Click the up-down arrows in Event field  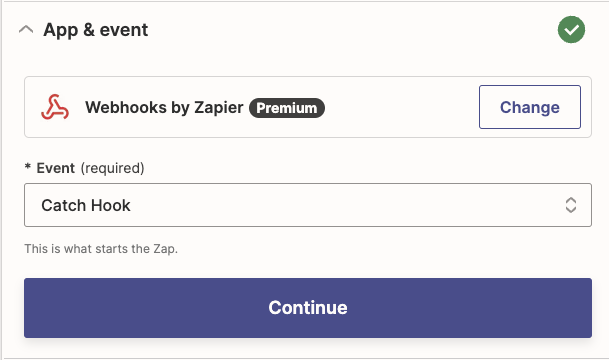click(571, 205)
